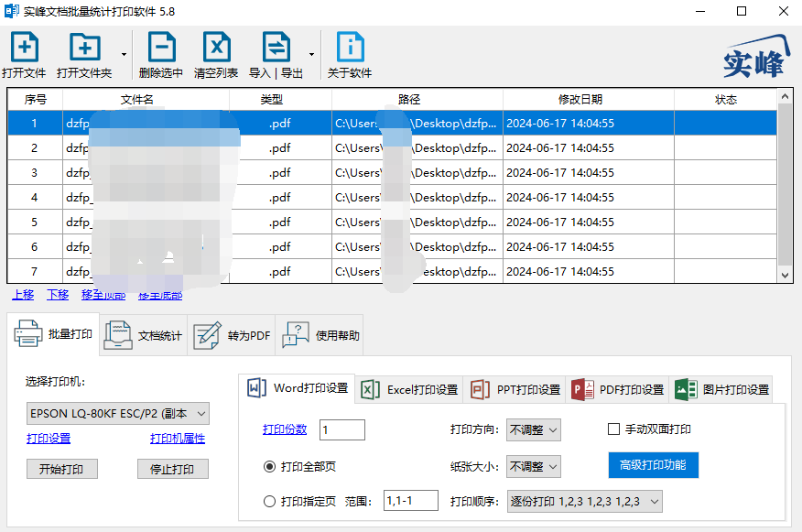The image size is (802, 532).
Task: Expand the arrow beside Open Folder
Action: tap(124, 54)
